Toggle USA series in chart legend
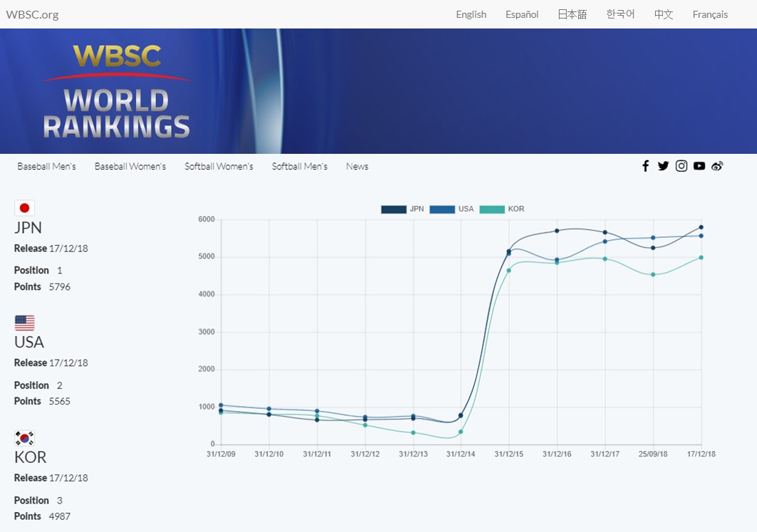This screenshot has height=532, width=757. (451, 209)
